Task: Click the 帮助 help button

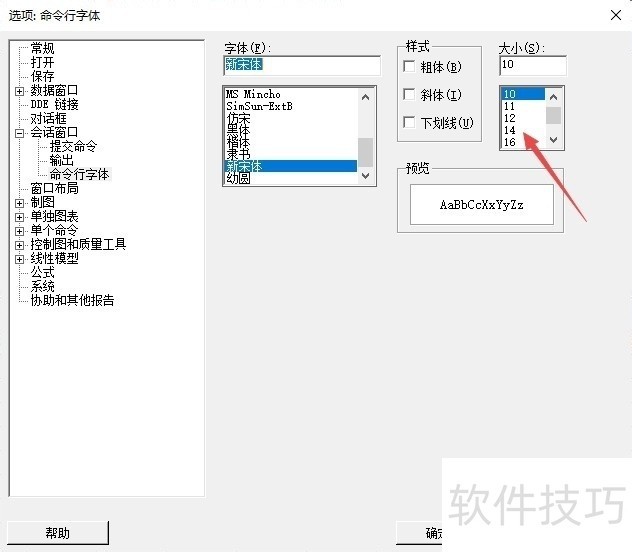Action: 58,533
